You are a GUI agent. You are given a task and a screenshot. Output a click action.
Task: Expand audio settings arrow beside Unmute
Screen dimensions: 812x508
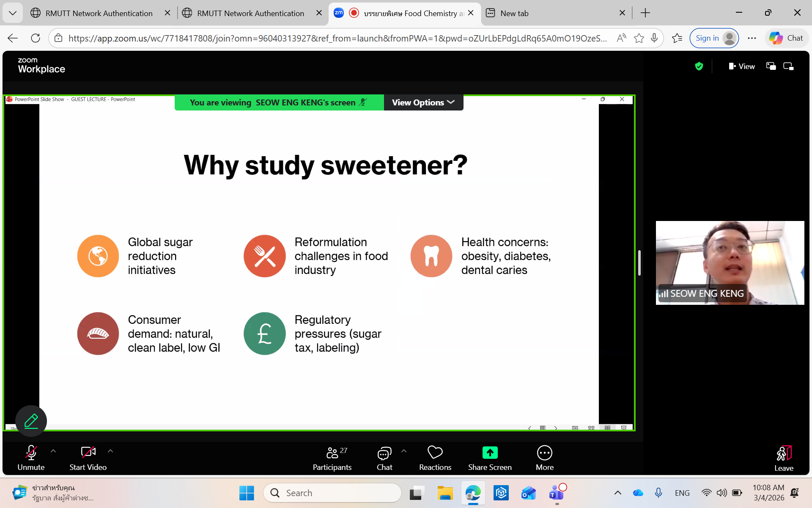pos(53,451)
